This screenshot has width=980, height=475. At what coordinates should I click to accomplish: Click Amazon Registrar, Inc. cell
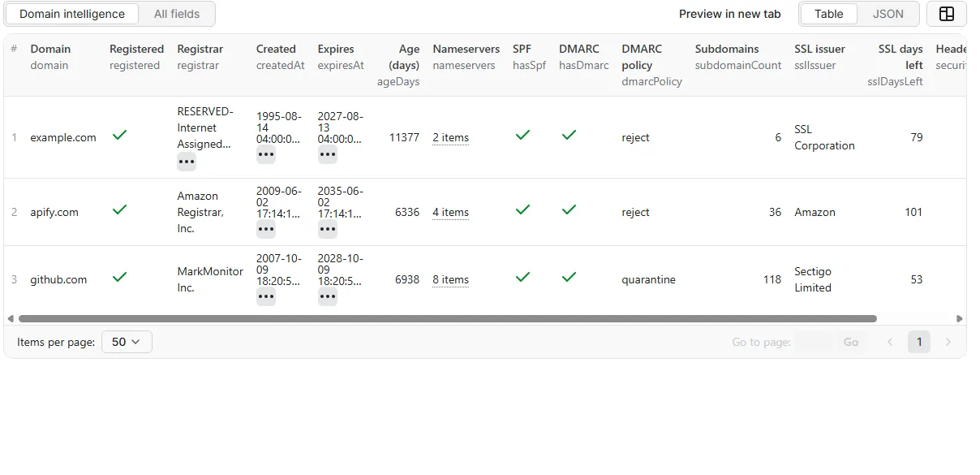coord(200,212)
